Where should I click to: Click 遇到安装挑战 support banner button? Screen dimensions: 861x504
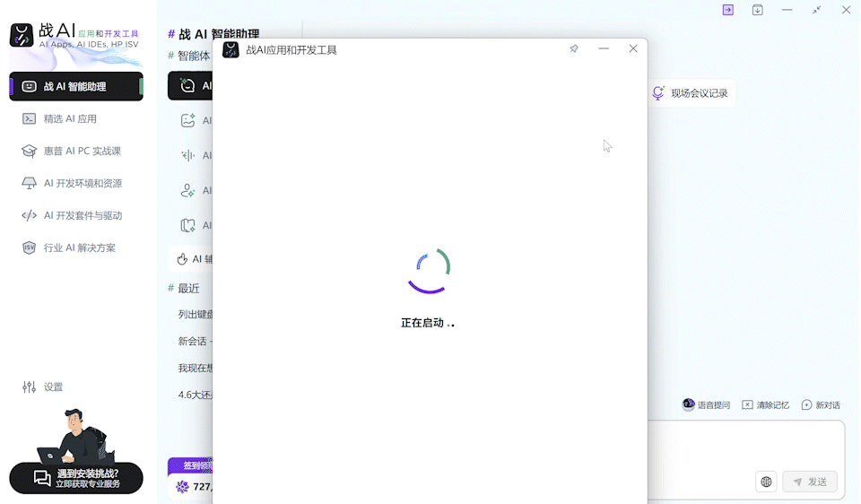click(x=76, y=478)
